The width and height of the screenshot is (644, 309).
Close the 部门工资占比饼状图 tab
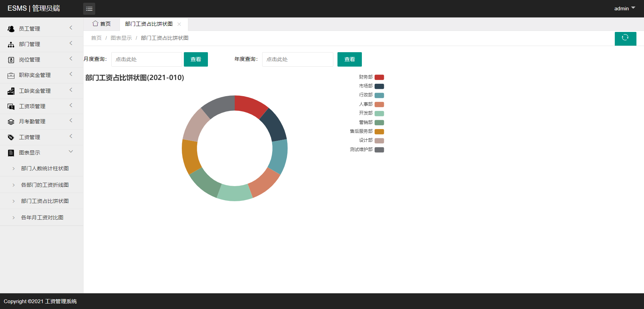[x=179, y=24]
